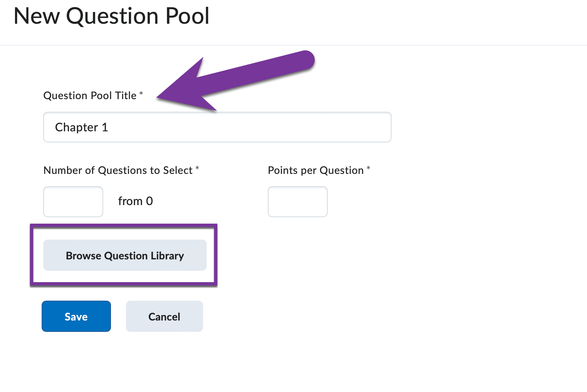Image resolution: width=587 pixels, height=392 pixels.
Task: Click the divider line under the heading
Action: coord(293,45)
